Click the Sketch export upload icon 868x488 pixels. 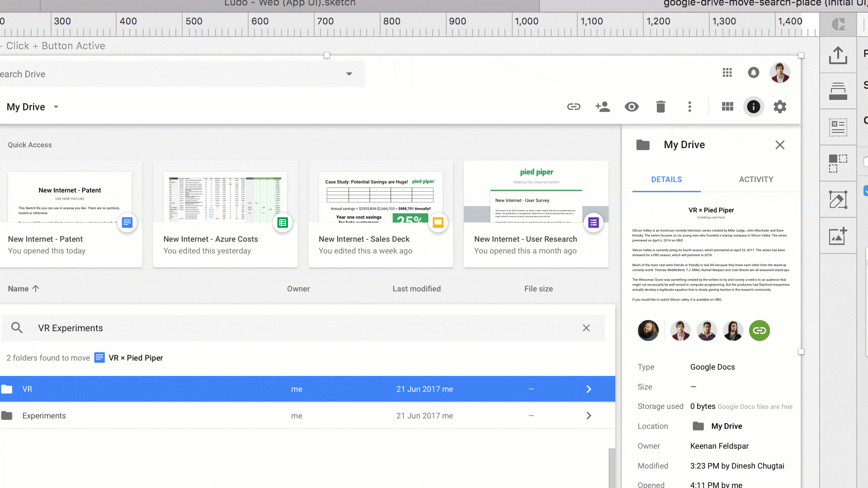(838, 55)
